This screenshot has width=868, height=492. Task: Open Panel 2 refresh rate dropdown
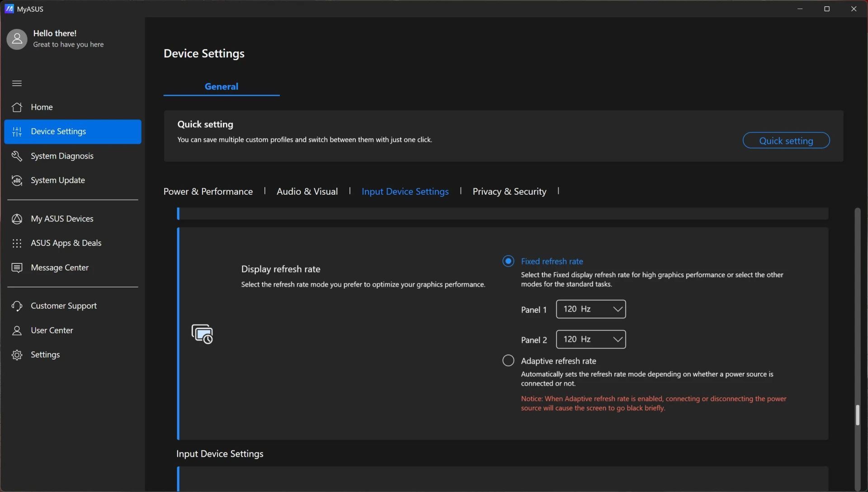(591, 339)
